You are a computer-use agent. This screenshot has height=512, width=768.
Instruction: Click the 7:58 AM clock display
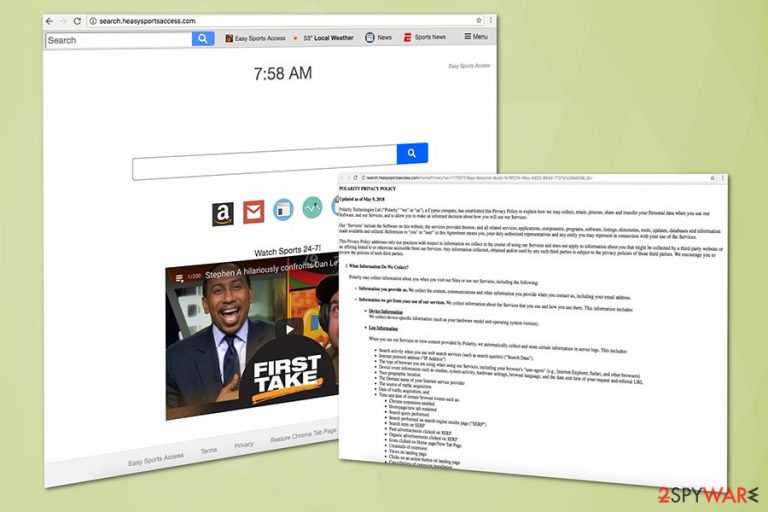(283, 73)
